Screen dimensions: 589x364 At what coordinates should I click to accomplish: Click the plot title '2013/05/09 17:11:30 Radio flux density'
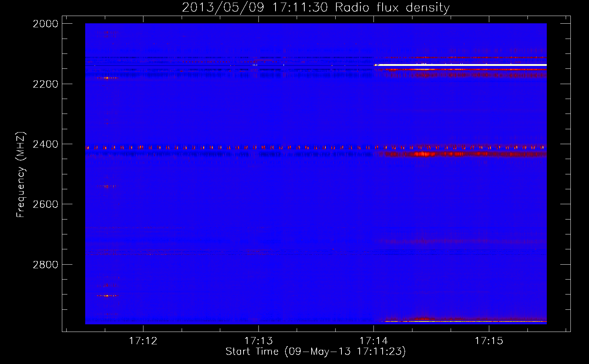click(316, 7)
